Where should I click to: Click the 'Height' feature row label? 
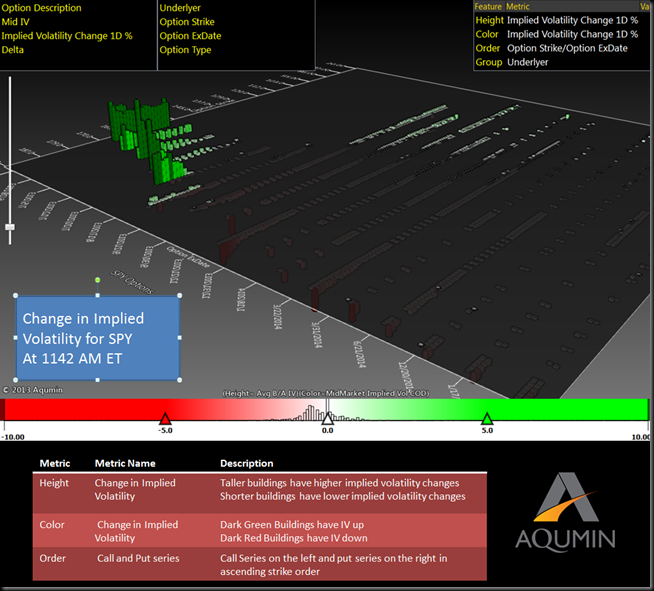490,20
